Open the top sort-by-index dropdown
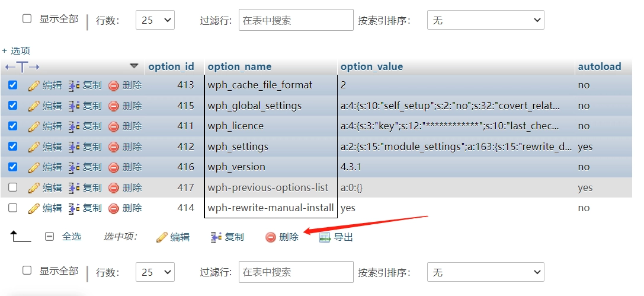644x296 pixels. [x=485, y=20]
